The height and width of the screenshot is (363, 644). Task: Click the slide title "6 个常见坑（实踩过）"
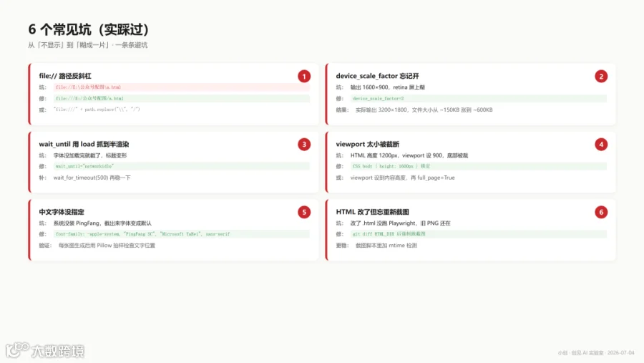[x=88, y=29]
